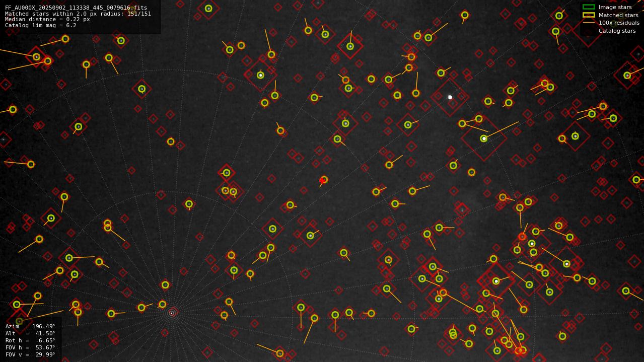The image size is (644, 362).
Task: Click the 'FOV v = 29.99°' value
Action: pyautogui.click(x=30, y=355)
